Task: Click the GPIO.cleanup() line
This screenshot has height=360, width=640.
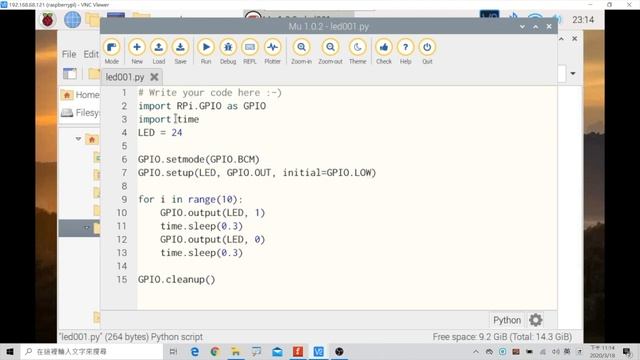Action: click(176, 280)
